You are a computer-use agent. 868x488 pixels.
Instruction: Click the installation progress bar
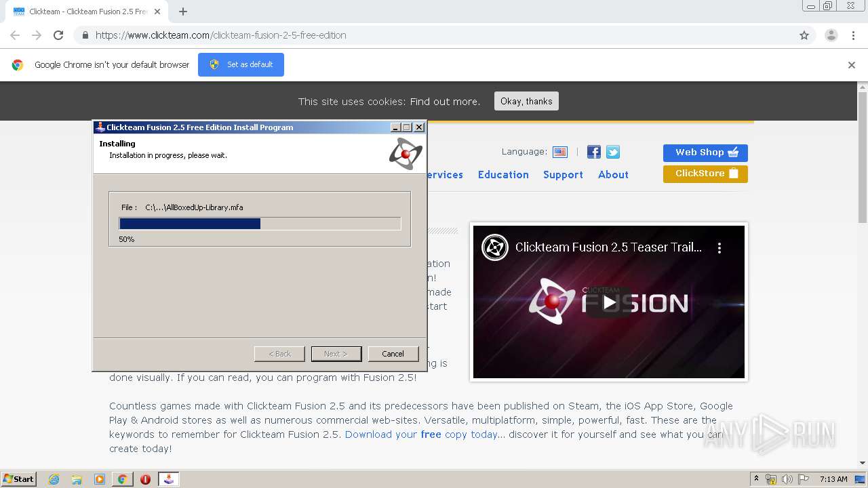(x=260, y=224)
